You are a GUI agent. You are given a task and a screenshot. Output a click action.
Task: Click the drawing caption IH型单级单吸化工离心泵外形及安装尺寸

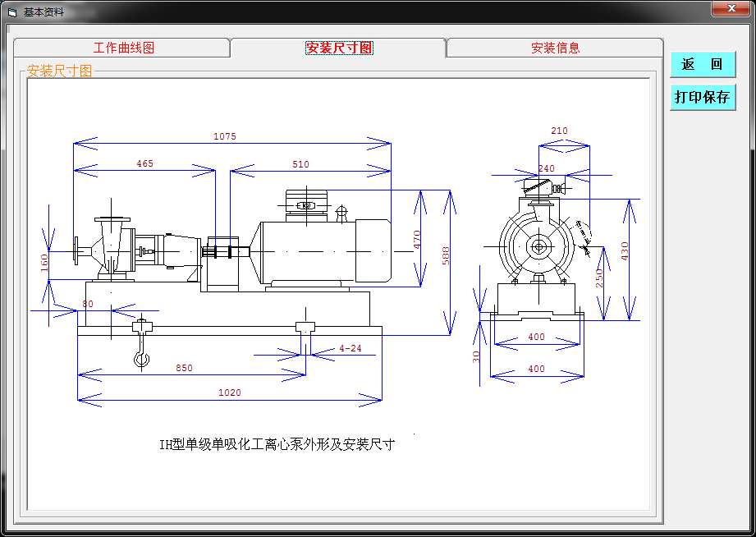point(277,444)
